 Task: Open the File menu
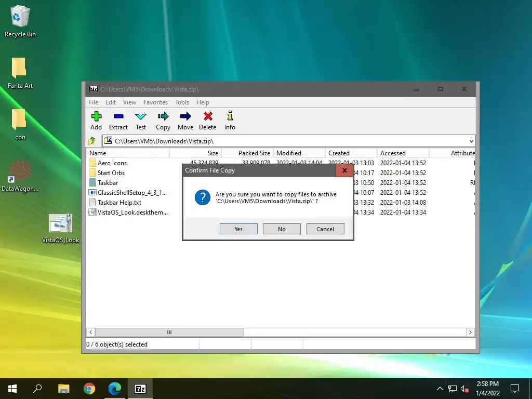click(94, 102)
